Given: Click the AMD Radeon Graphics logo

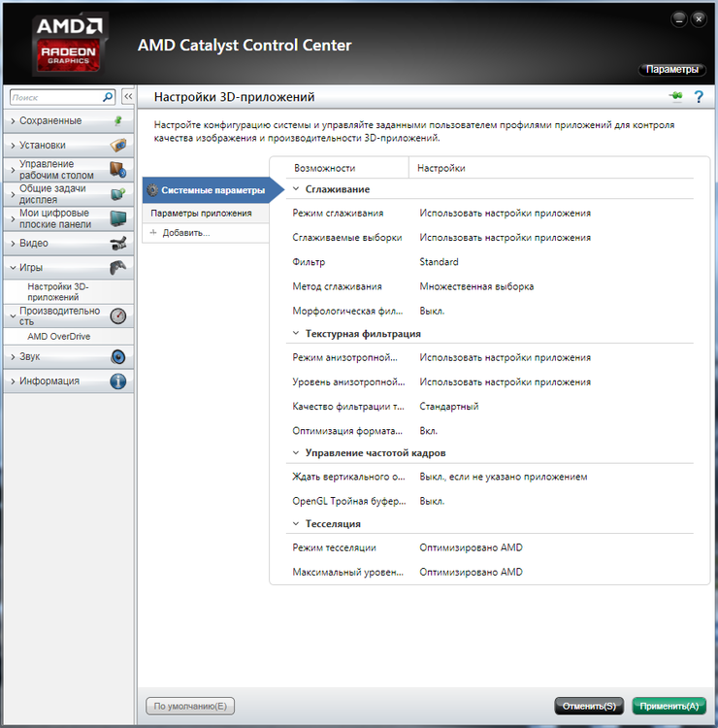Looking at the screenshot, I should (69, 45).
